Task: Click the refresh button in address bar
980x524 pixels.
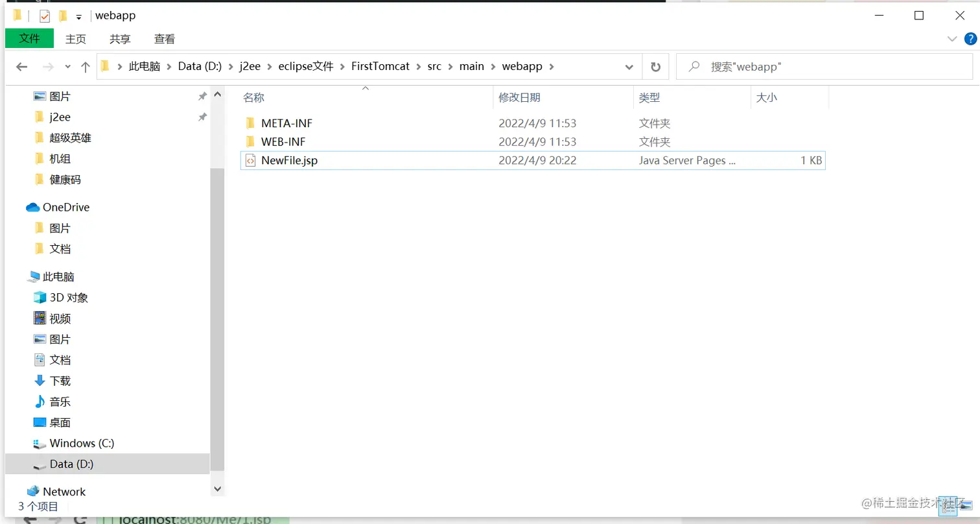Action: 655,67
